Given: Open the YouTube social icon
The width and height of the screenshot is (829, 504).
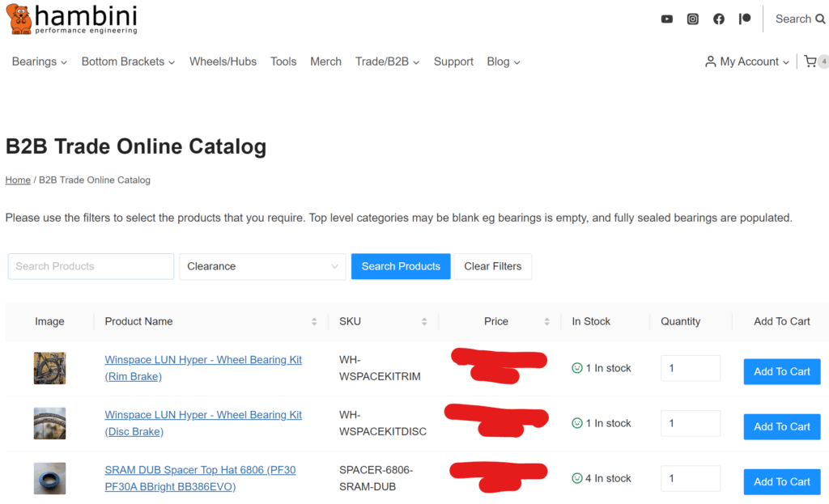Looking at the screenshot, I should [666, 19].
